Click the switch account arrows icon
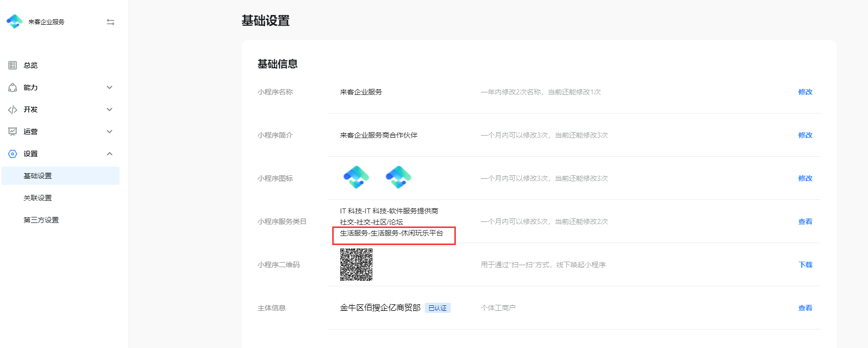Screen dimensions: 868x348 tap(111, 22)
